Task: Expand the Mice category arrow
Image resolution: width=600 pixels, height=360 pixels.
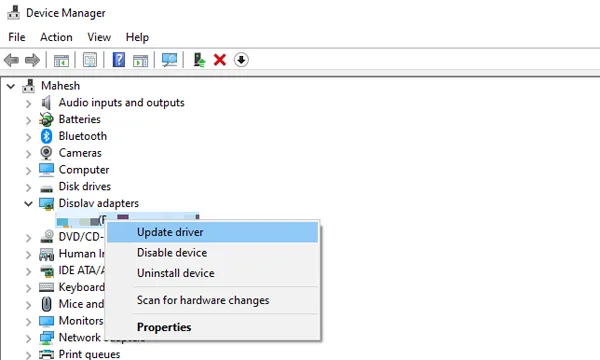Action: [x=28, y=305]
